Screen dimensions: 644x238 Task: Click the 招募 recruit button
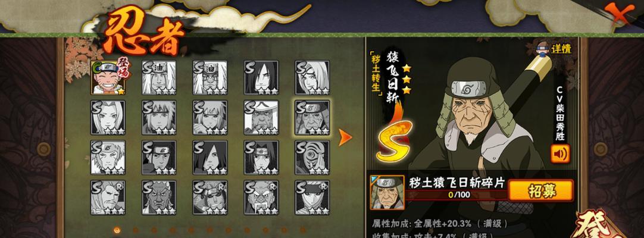click(x=540, y=191)
